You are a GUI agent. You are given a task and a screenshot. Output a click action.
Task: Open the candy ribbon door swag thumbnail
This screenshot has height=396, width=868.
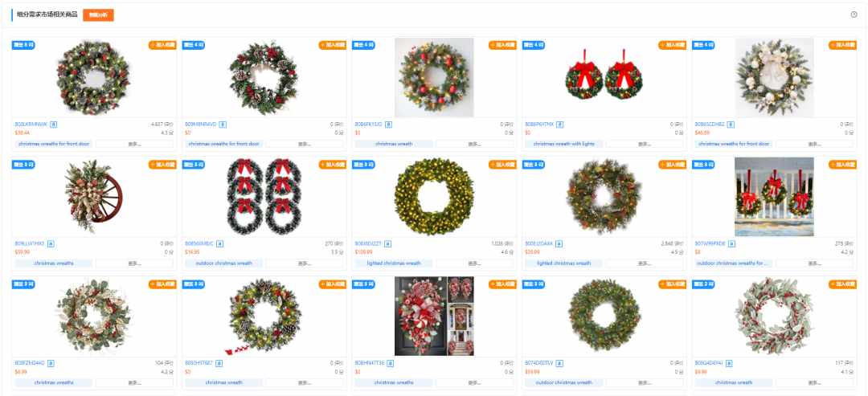click(434, 316)
